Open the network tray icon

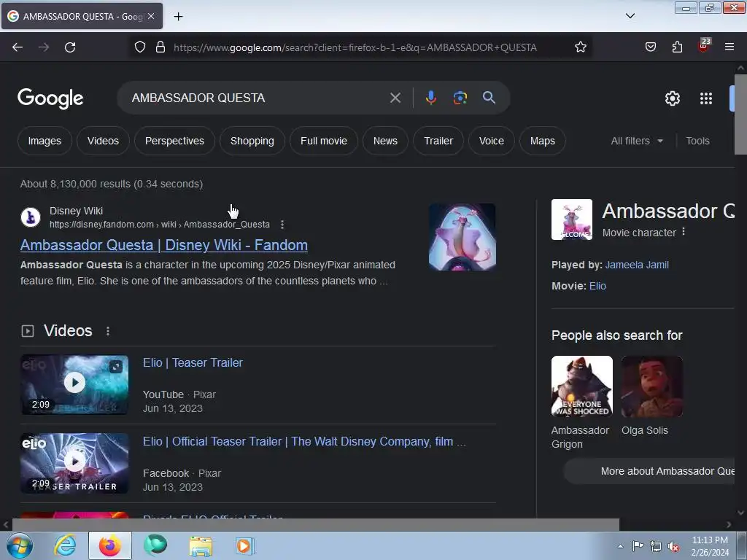(x=656, y=546)
